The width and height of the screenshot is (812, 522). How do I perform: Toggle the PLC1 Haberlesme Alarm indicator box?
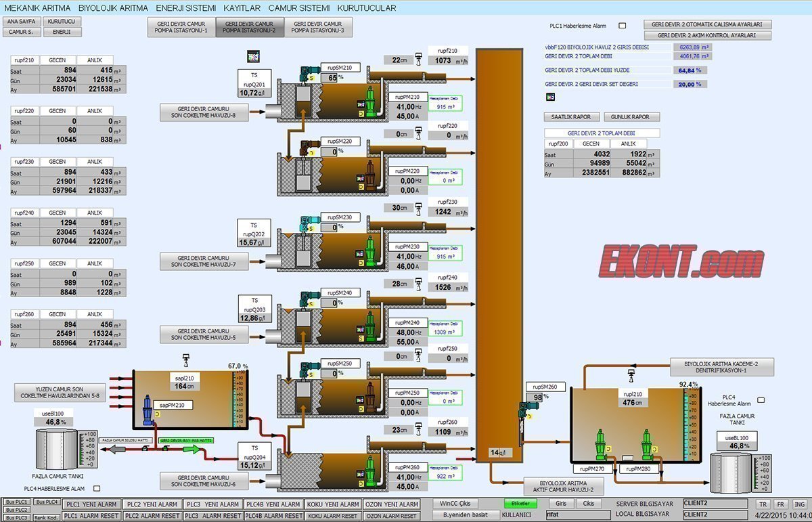[x=623, y=26]
